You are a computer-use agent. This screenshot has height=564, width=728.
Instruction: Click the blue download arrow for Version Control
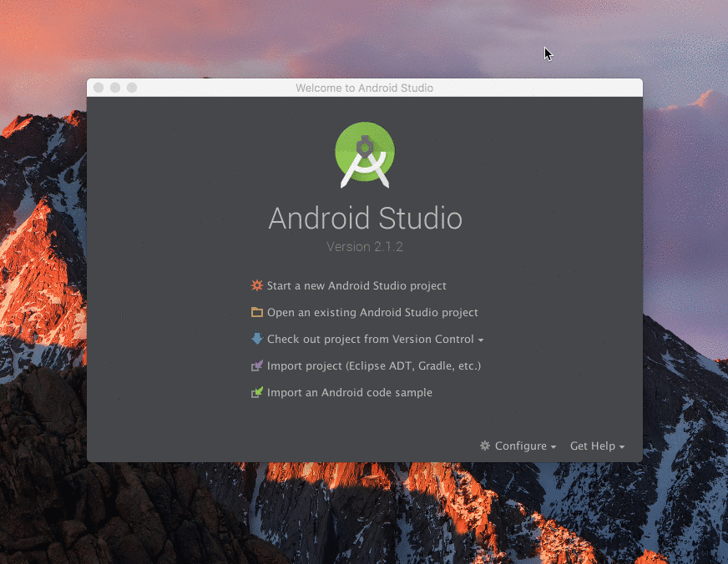(x=257, y=339)
